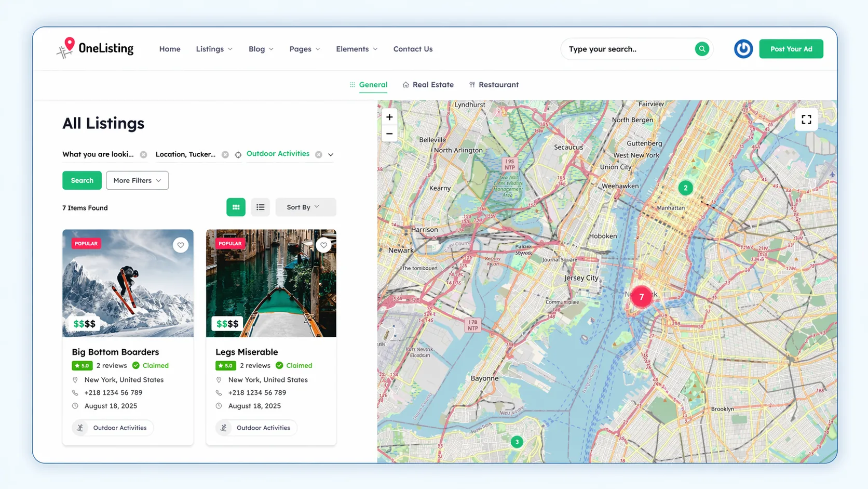Open the Blog dropdown menu
The width and height of the screenshot is (868, 489).
[261, 49]
